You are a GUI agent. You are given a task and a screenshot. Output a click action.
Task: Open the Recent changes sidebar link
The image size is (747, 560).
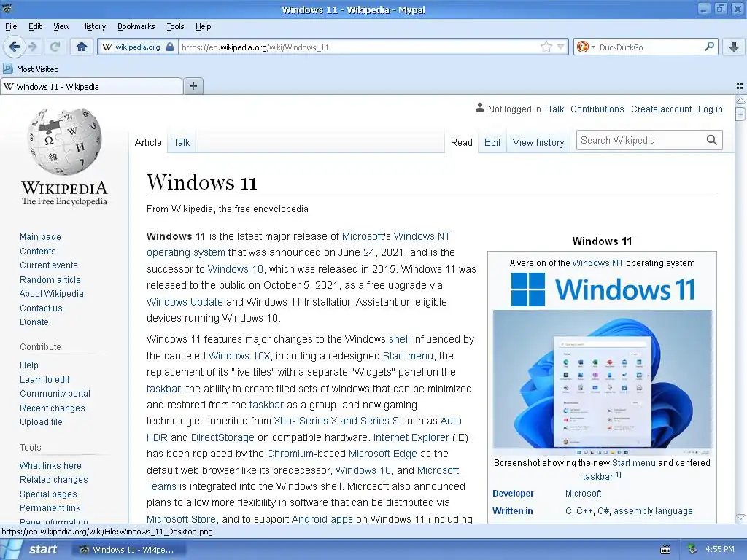coord(53,408)
